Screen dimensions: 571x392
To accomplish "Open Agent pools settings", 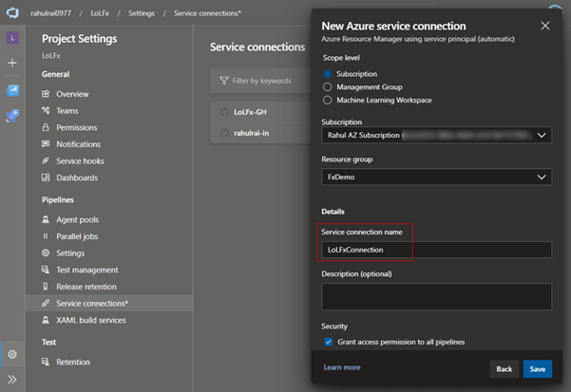I will pyautogui.click(x=77, y=220).
